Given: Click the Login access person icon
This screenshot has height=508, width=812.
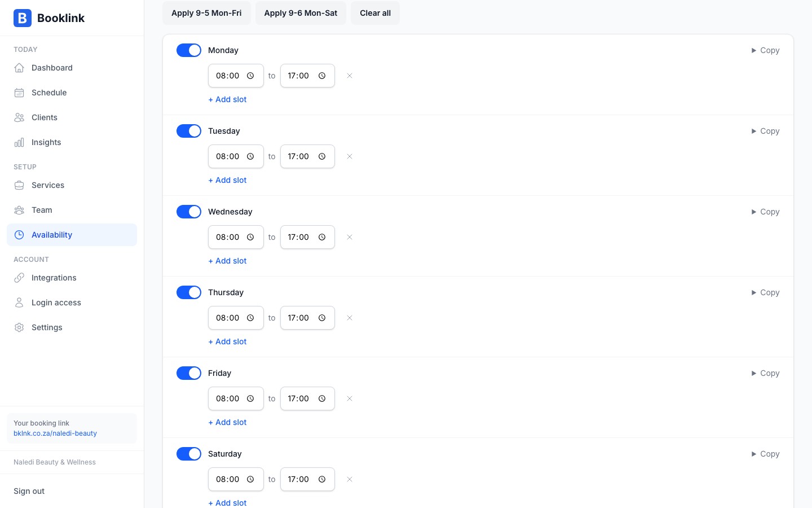Looking at the screenshot, I should coord(19,303).
